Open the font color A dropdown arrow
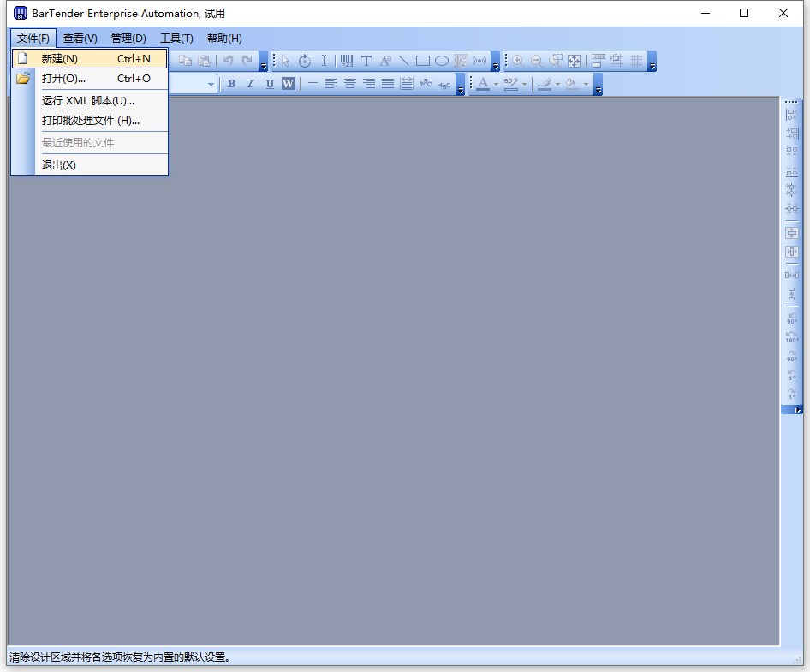Viewport: 810px width, 672px height. click(x=496, y=84)
